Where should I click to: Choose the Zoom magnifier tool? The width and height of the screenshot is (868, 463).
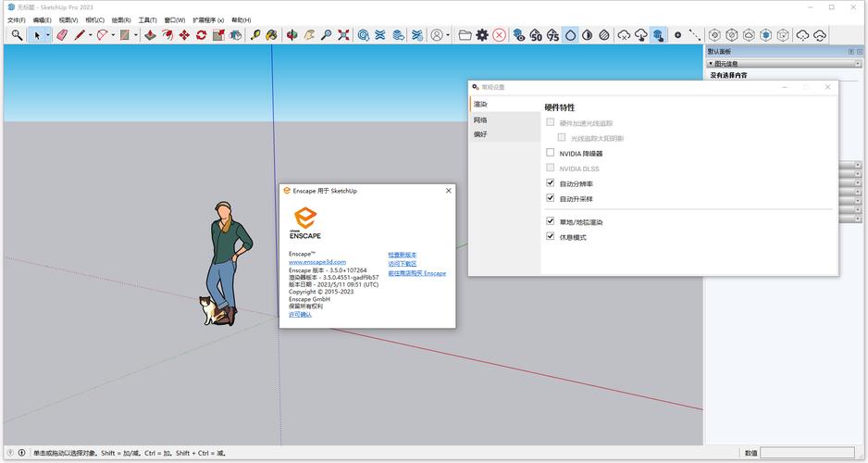[x=327, y=35]
